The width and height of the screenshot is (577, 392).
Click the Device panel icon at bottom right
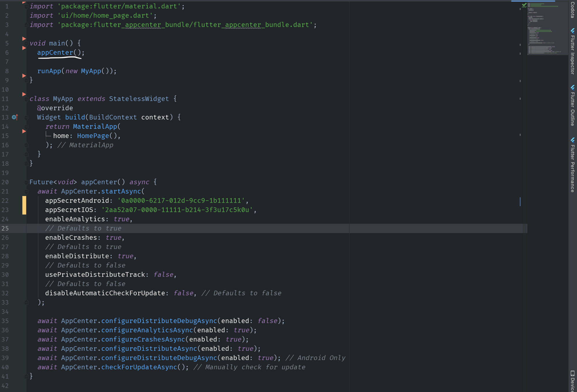coord(573,373)
